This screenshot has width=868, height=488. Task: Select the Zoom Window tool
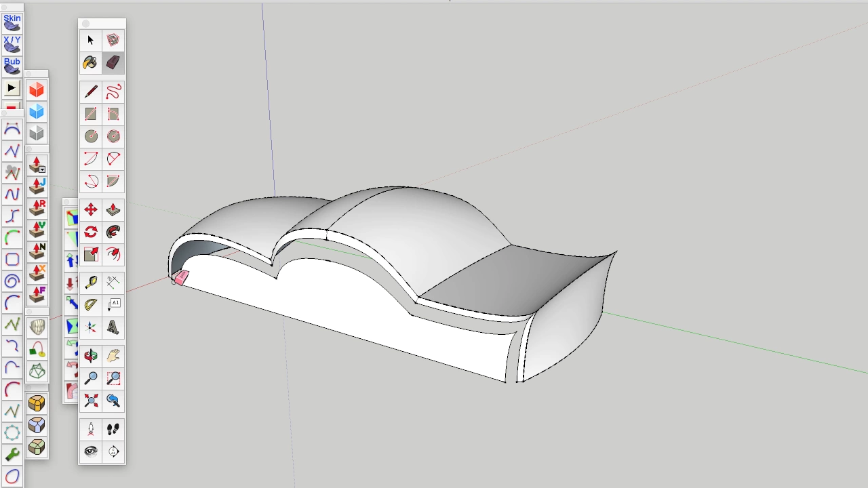(x=113, y=378)
